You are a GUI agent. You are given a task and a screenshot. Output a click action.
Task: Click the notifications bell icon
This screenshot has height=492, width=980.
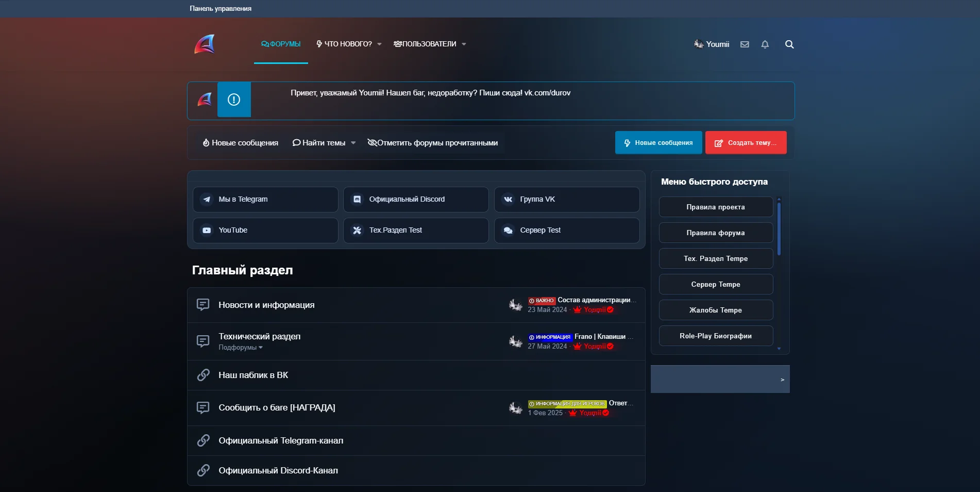click(765, 44)
